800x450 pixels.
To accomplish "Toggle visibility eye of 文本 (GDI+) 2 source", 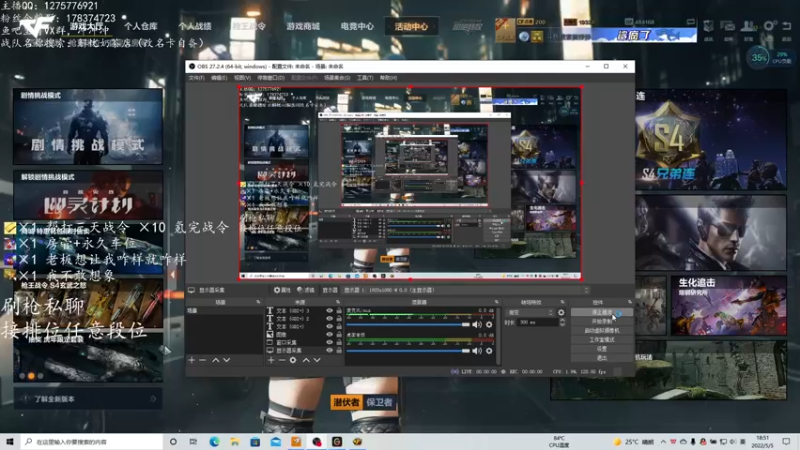I will (330, 318).
